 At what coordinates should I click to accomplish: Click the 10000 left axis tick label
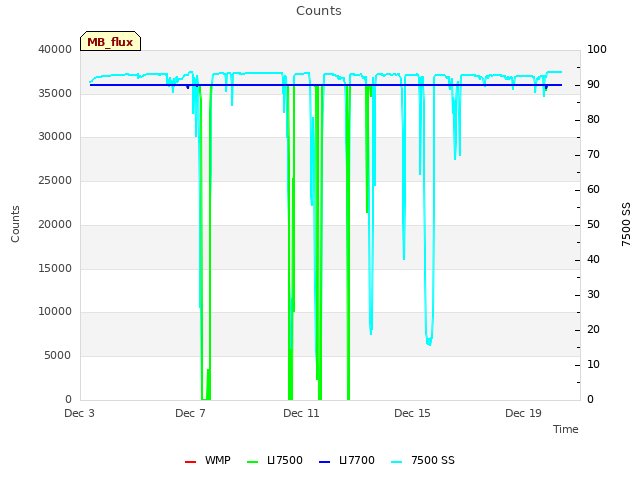pos(55,312)
